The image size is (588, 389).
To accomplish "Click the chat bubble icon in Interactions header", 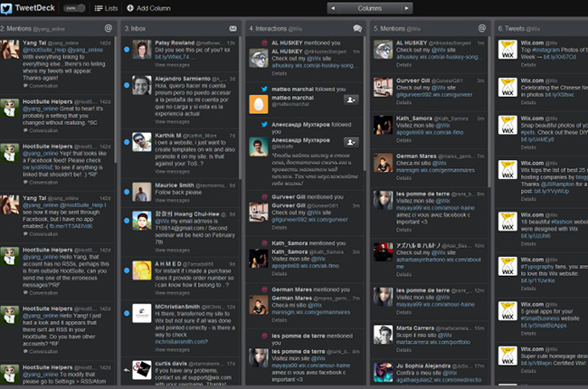I will point(357,29).
